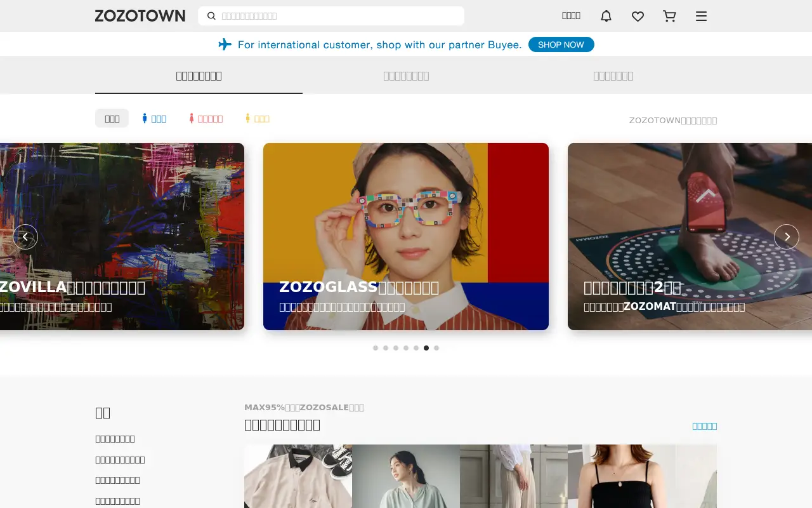Switch to the middle top category tab
This screenshot has width=812, height=508.
pyautogui.click(x=406, y=76)
